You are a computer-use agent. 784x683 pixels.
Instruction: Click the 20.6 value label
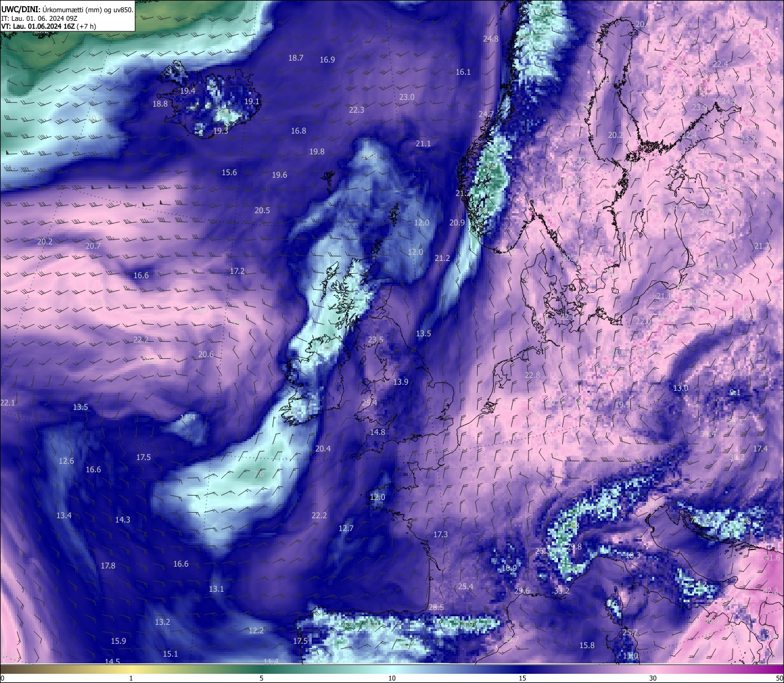(206, 354)
